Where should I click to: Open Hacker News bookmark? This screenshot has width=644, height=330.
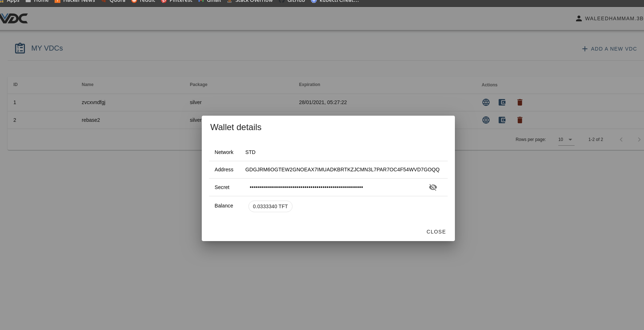pyautogui.click(x=75, y=1)
